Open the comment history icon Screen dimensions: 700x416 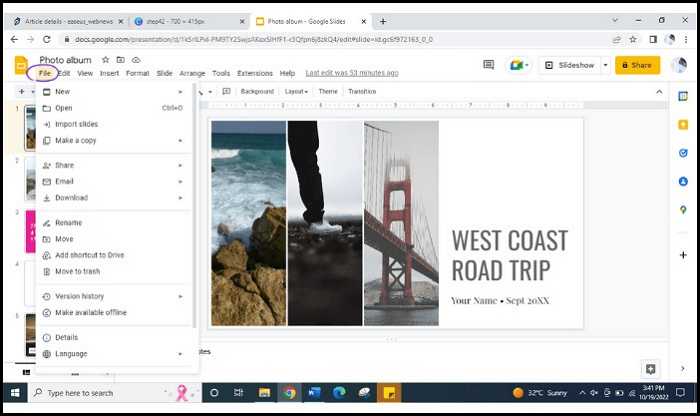pyautogui.click(x=489, y=65)
